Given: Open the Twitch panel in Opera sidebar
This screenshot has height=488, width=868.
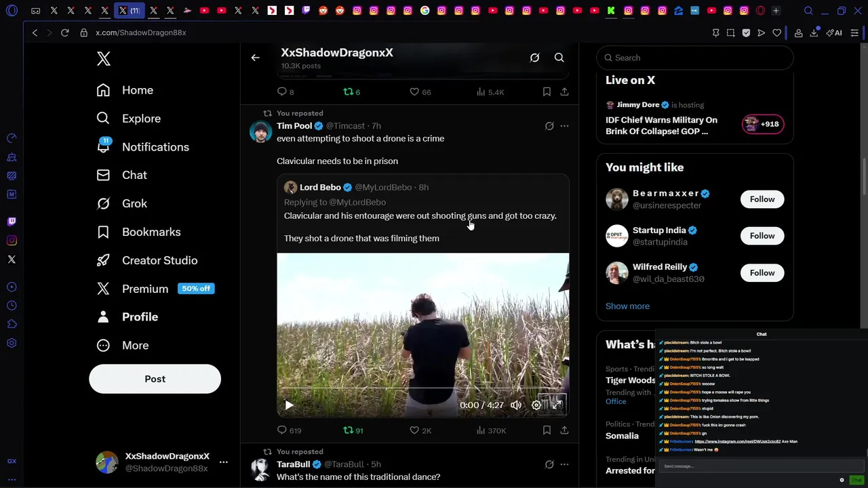Looking at the screenshot, I should pos(12,222).
